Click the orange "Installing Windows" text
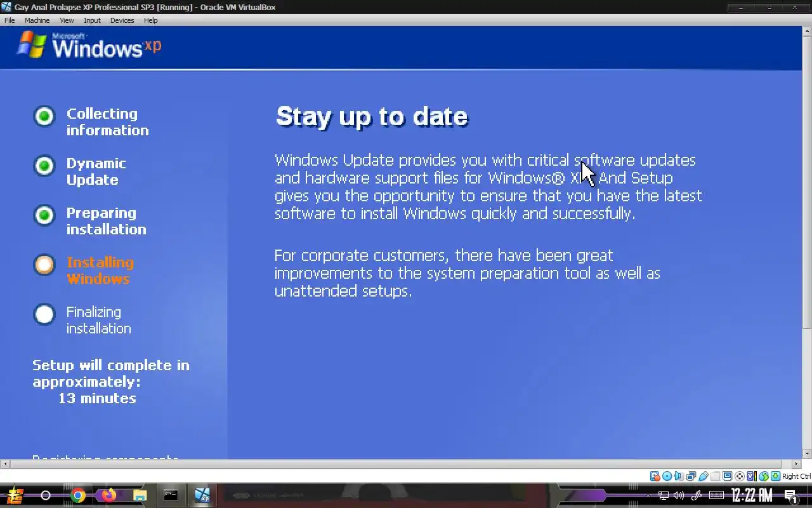Viewport: 812px width, 508px height. click(x=100, y=271)
